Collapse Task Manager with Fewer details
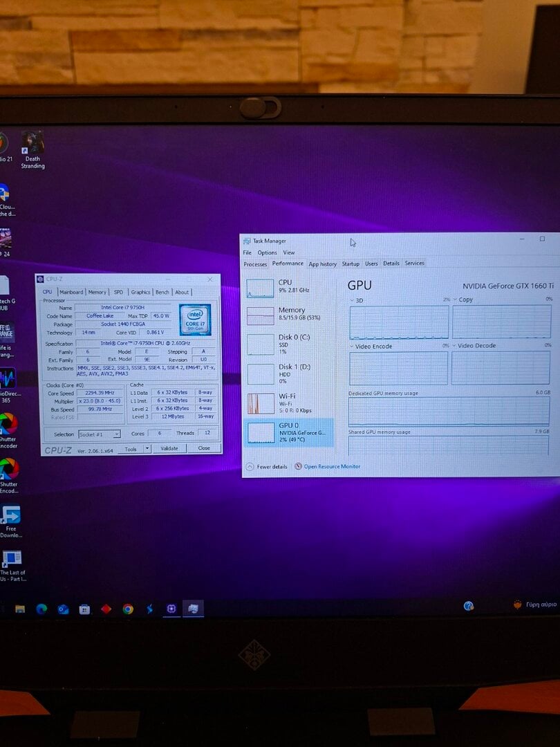Image resolution: width=560 pixels, height=747 pixels. [267, 467]
